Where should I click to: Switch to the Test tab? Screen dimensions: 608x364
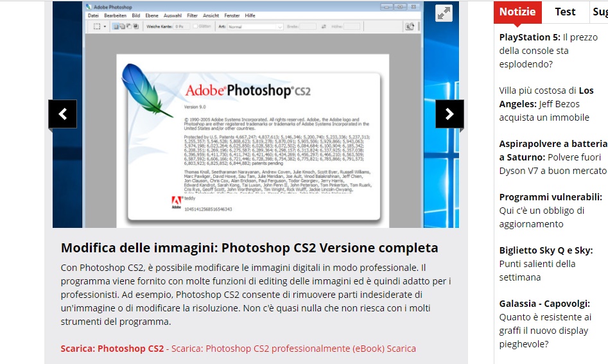click(x=565, y=12)
